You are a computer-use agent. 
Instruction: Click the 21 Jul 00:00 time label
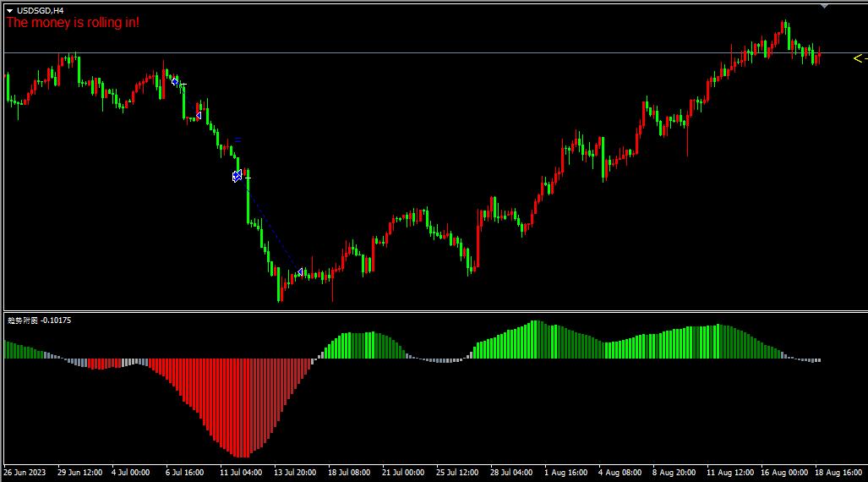click(x=403, y=473)
